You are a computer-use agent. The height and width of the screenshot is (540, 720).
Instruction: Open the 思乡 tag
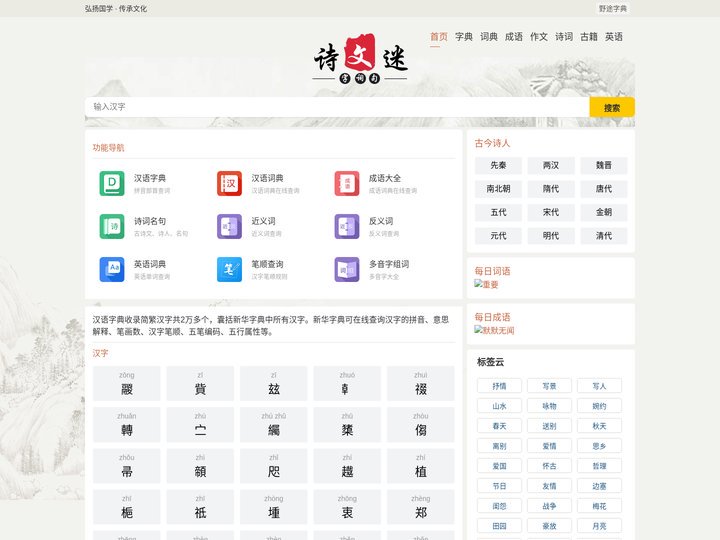(x=599, y=446)
